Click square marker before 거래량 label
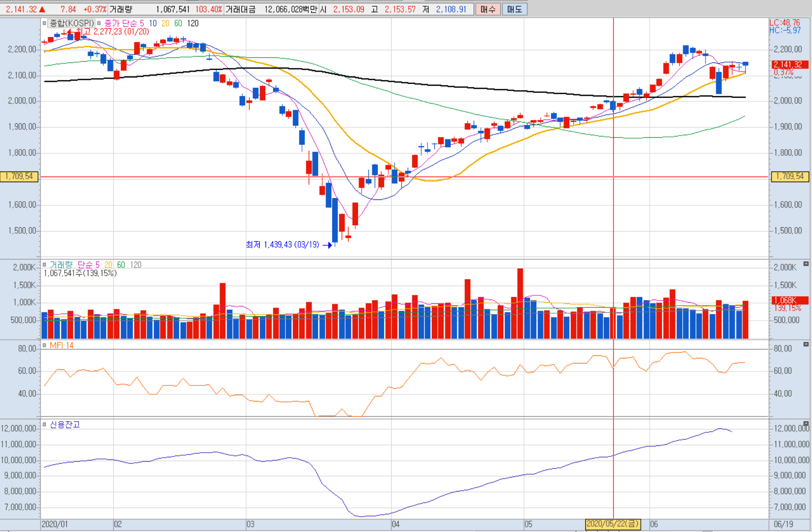This screenshot has width=812, height=532. click(x=44, y=265)
